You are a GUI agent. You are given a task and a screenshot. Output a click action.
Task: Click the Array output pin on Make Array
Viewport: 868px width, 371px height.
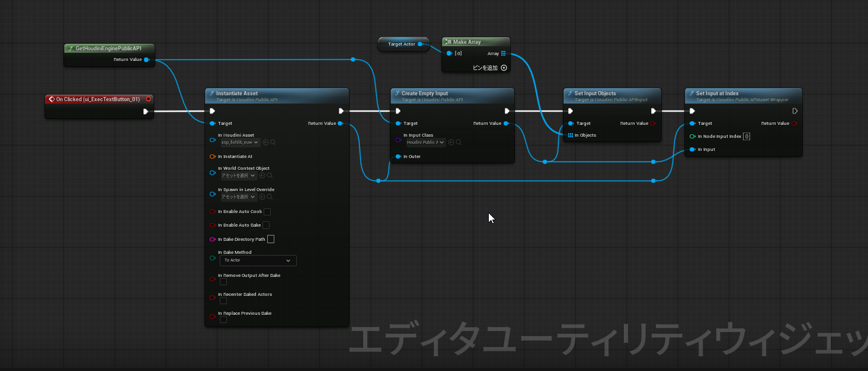(x=504, y=53)
